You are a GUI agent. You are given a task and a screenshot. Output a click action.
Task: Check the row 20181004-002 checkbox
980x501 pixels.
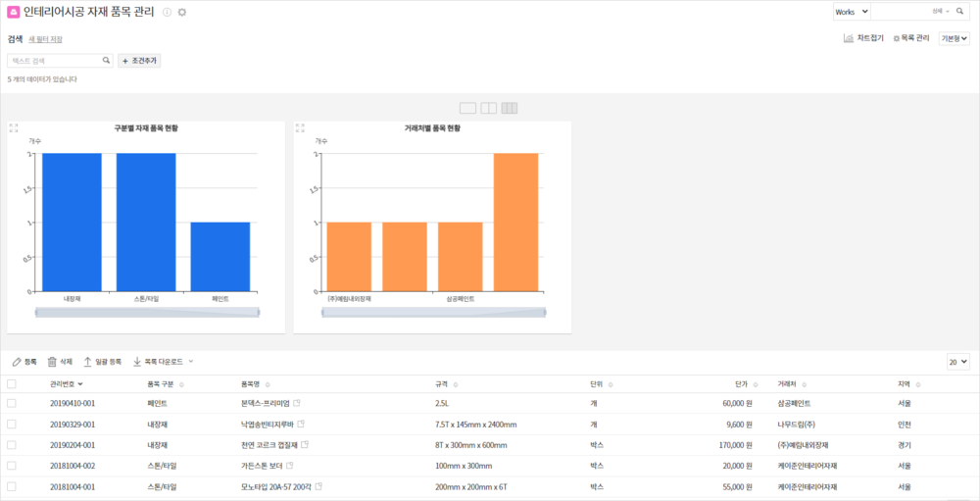tap(11, 466)
